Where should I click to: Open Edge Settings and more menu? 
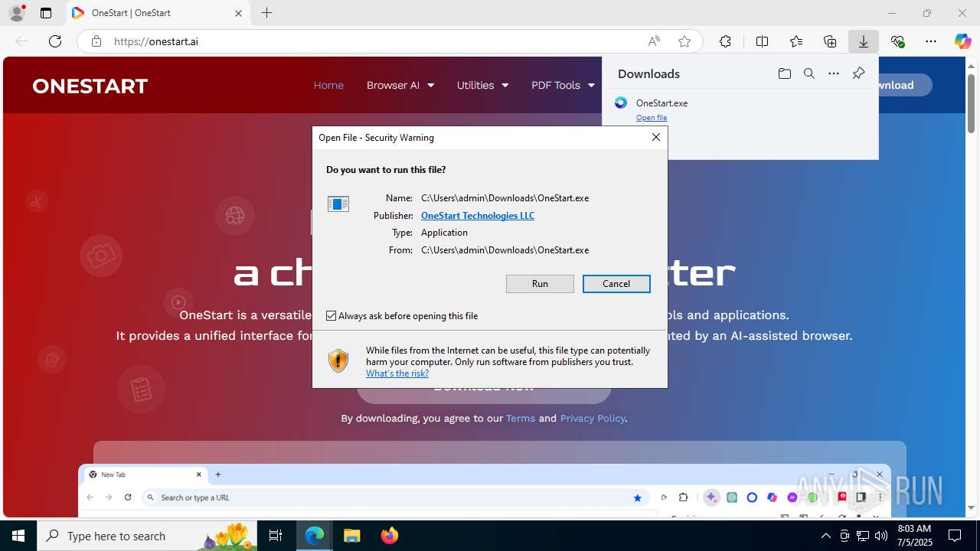pos(931,41)
